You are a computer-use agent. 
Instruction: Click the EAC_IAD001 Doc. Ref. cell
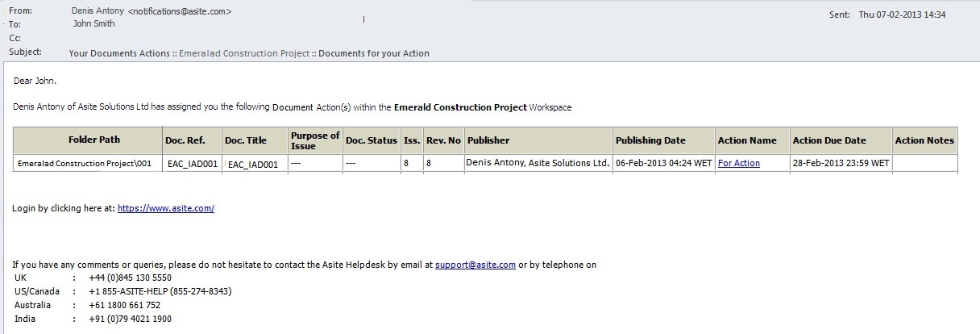[x=191, y=163]
